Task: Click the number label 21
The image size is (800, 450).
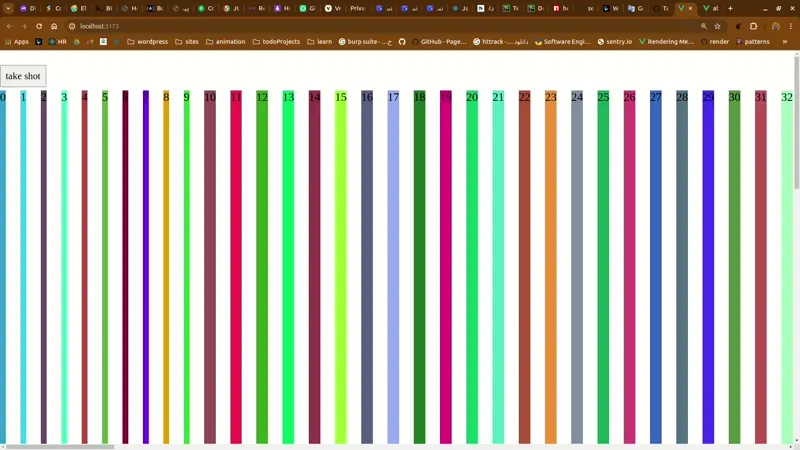Action: [498, 97]
